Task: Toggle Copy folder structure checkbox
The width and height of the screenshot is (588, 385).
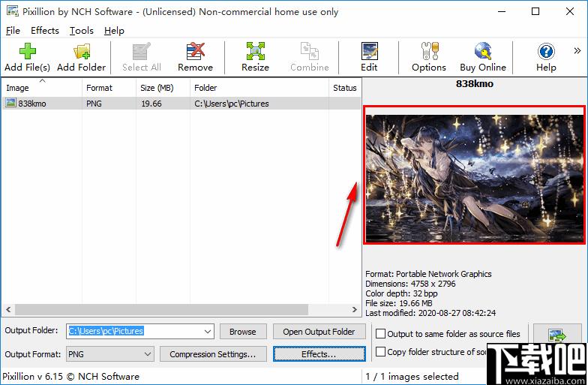Action: [x=381, y=351]
